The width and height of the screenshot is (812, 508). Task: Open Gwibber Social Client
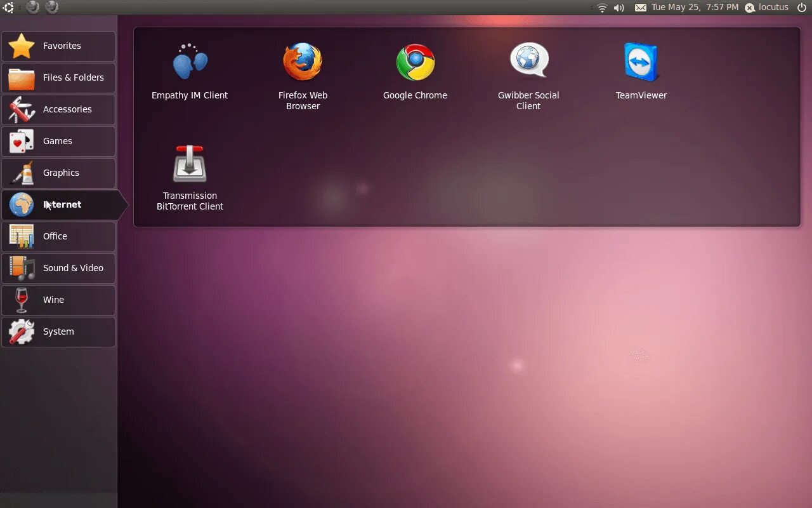528,76
